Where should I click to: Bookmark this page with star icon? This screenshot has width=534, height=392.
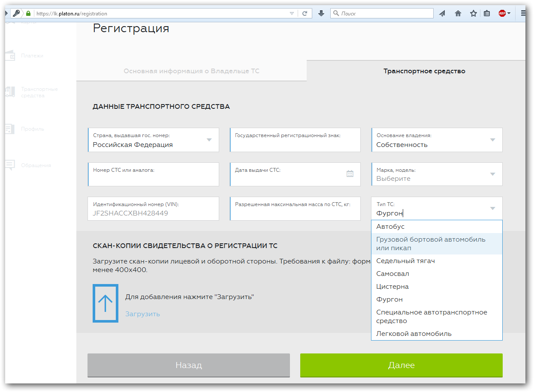tap(473, 13)
